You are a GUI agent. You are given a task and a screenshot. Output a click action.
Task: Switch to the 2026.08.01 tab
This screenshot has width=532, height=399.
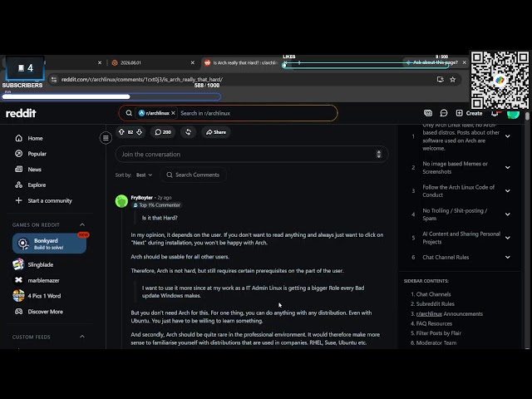point(152,63)
